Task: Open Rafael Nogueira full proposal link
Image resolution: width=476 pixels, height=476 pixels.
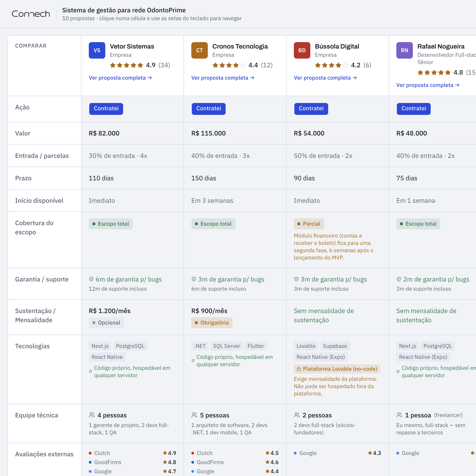Action: click(428, 85)
